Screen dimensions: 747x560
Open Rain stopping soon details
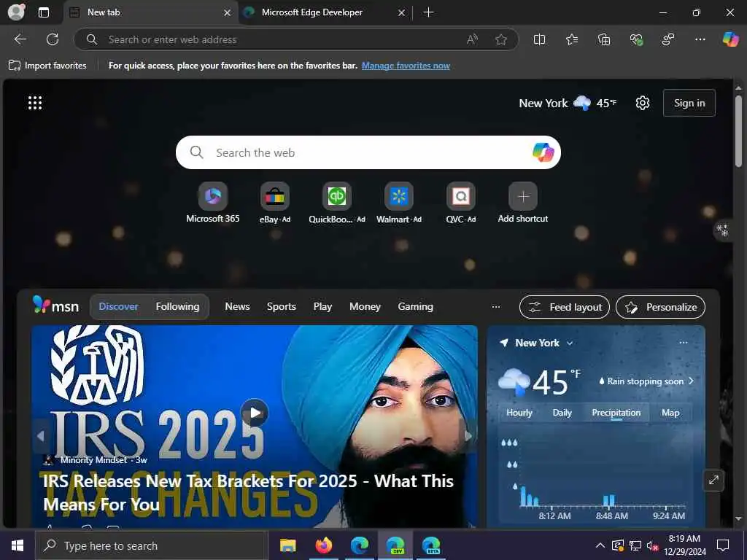point(646,381)
